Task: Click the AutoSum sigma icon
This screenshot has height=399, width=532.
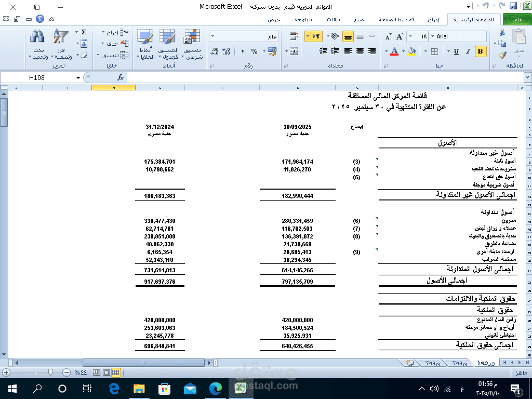Action: pos(84,32)
